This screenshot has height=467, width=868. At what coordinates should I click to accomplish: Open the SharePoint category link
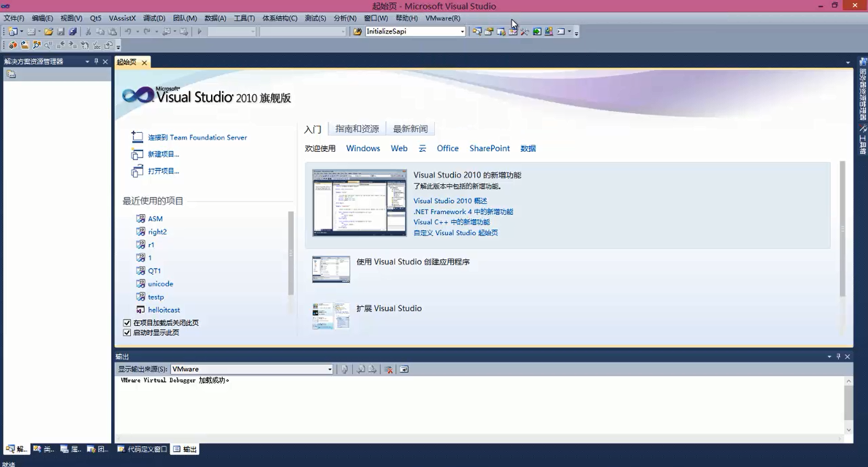pos(490,149)
